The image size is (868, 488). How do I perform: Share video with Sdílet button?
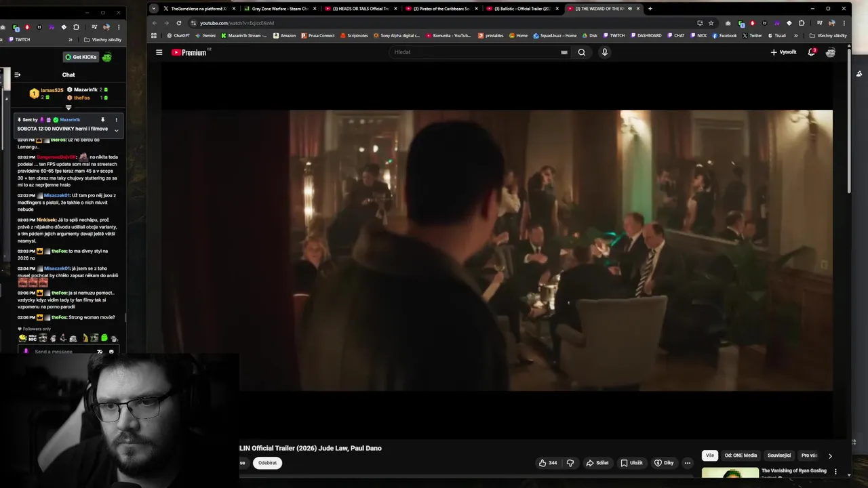tap(597, 463)
